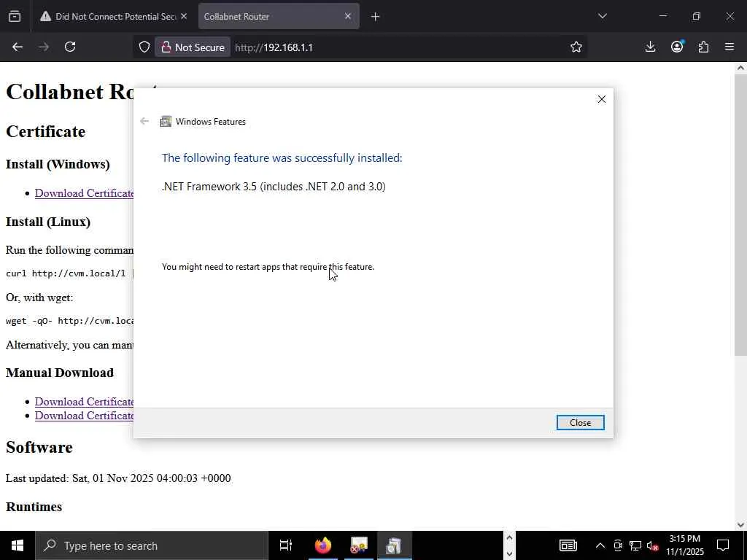Select the Windows Features taskbar icon
Screen dimensions: 747x560
pos(395,545)
